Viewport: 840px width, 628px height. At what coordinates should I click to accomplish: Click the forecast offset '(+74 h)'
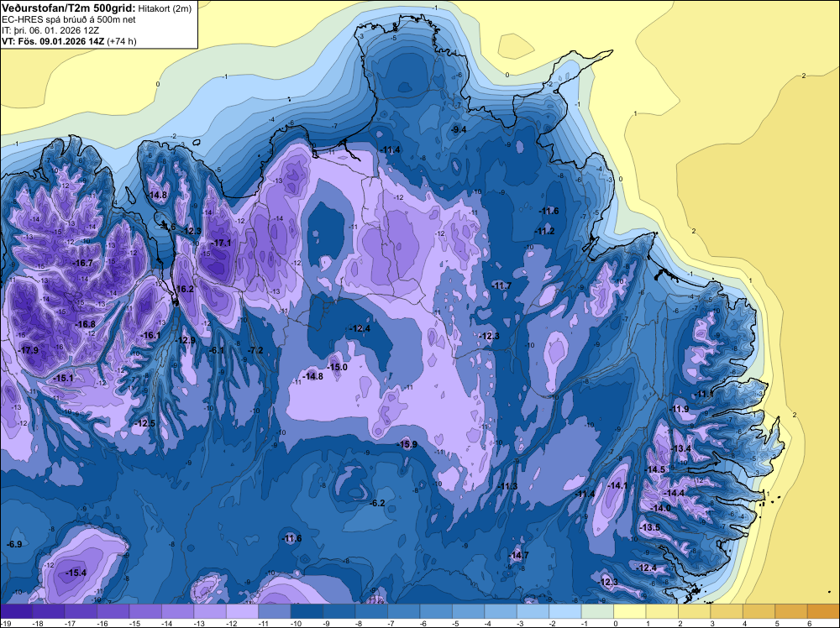click(122, 41)
